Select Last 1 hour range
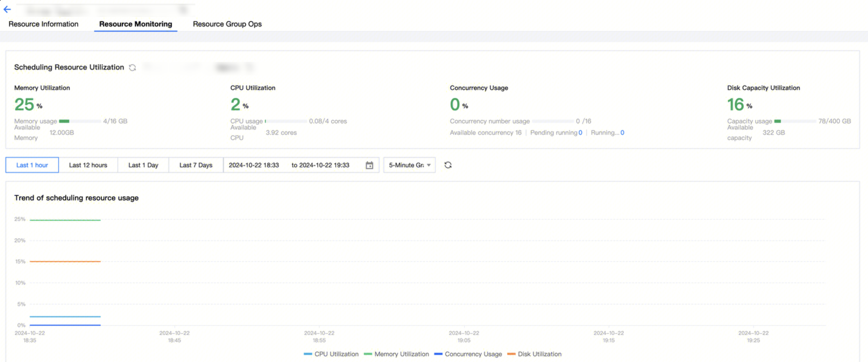This screenshot has height=362, width=868. 32,165
